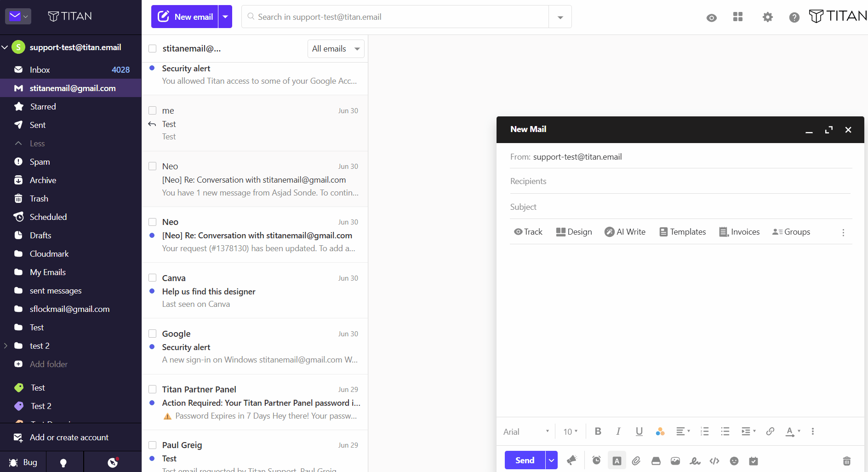Open the indent options dropdown

748,432
